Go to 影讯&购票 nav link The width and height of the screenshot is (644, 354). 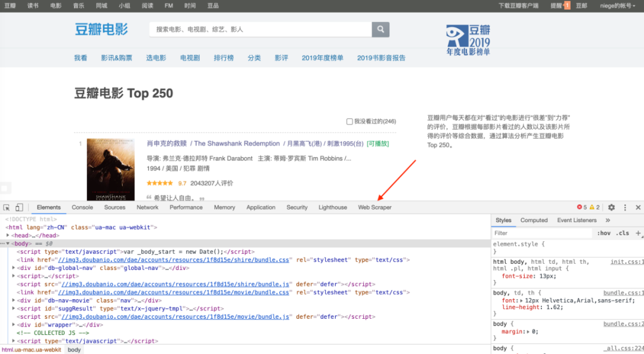(x=117, y=58)
